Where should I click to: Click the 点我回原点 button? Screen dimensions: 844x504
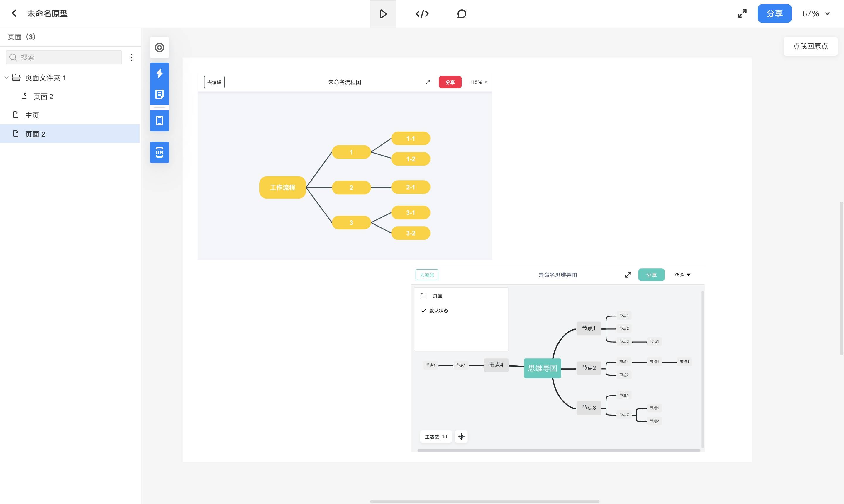pyautogui.click(x=810, y=46)
